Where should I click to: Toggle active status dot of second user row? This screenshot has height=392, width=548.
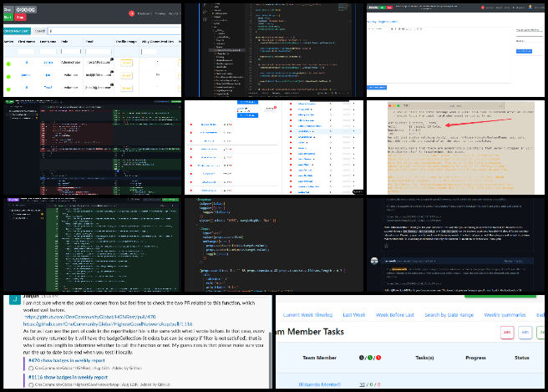(8, 76)
